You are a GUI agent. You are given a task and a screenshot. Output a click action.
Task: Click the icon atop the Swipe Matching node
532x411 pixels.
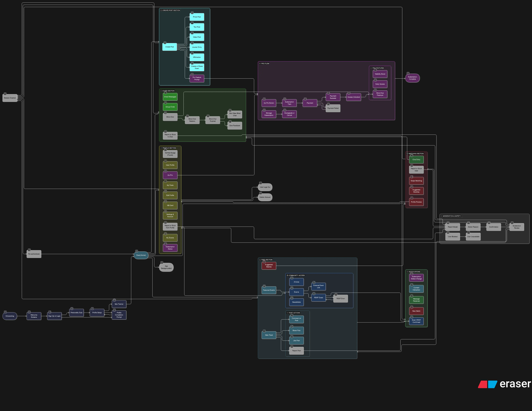412,177
